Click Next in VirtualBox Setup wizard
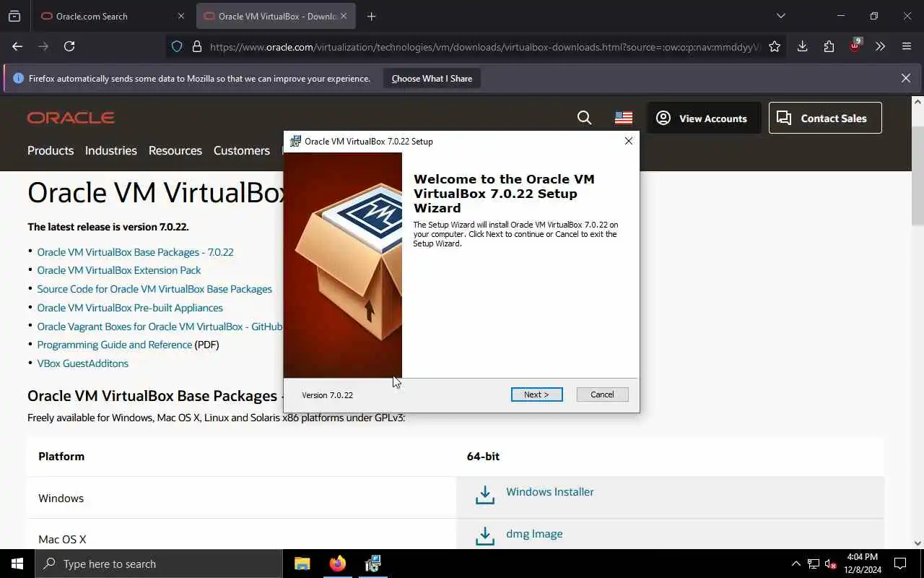Viewport: 924px width, 578px height. pyautogui.click(x=536, y=394)
